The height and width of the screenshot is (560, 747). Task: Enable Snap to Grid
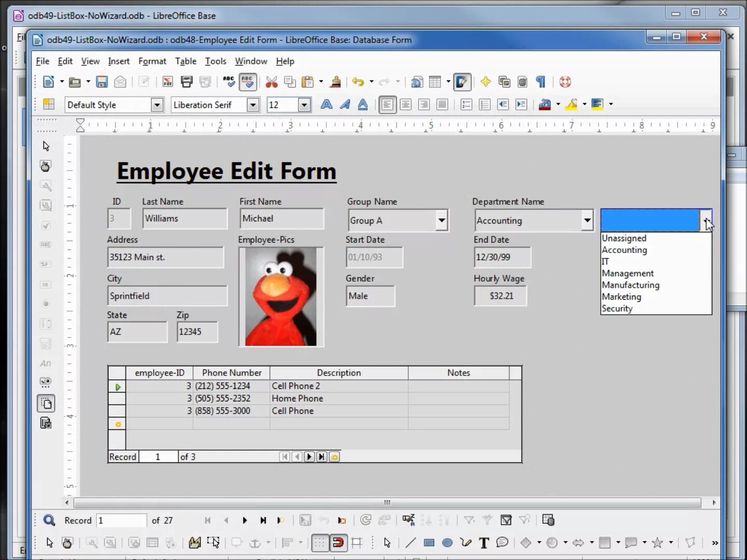coord(338,543)
